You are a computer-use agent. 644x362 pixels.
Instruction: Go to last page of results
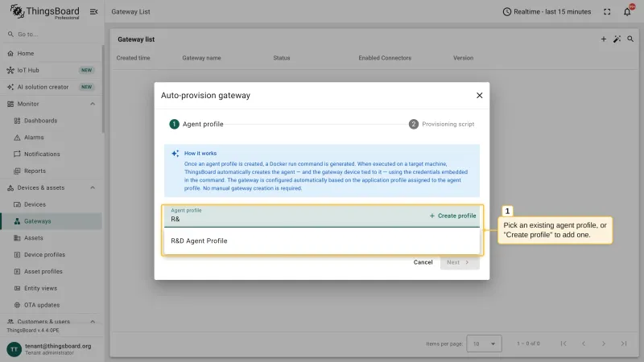coord(624,343)
